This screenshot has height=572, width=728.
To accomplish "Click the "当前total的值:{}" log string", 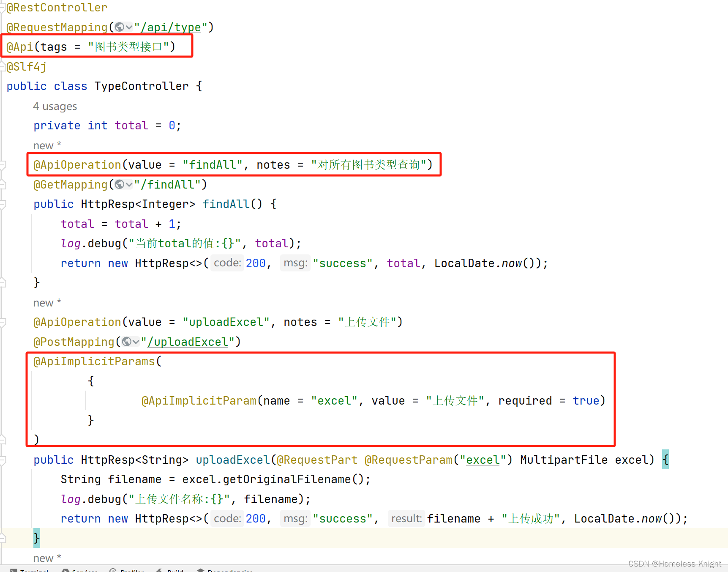I will coord(185,244).
